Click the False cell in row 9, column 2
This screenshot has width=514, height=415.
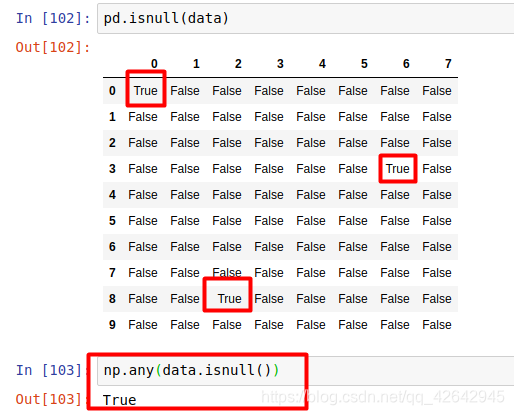pos(227,325)
